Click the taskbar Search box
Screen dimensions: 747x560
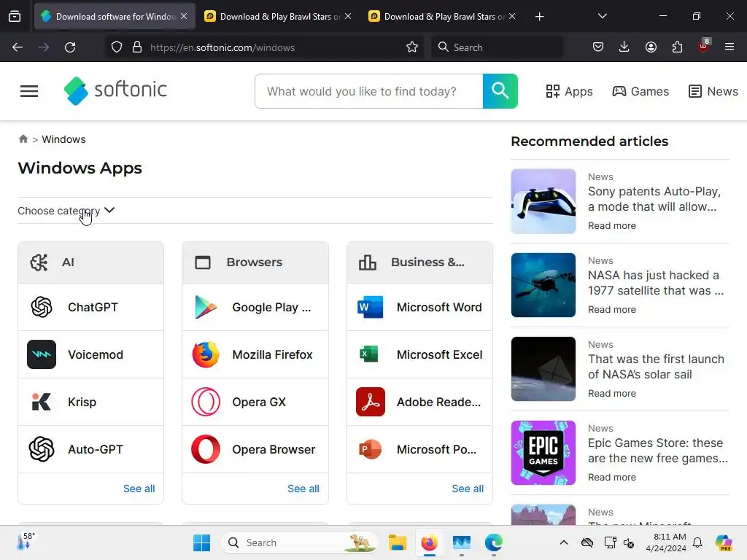click(299, 542)
